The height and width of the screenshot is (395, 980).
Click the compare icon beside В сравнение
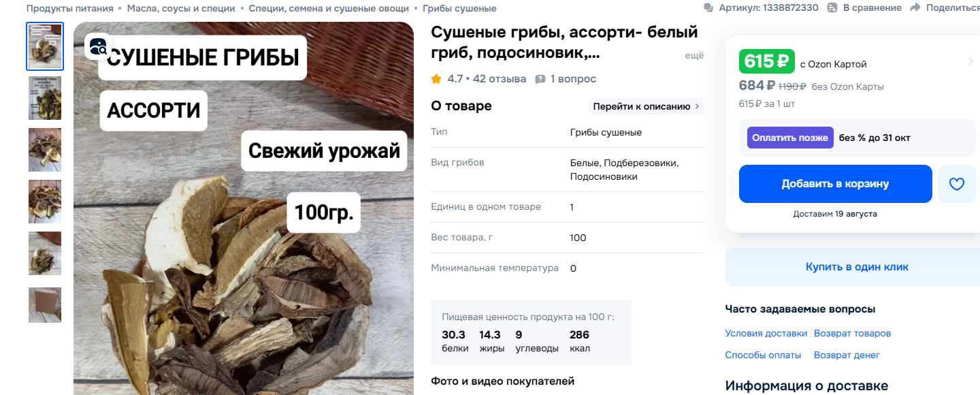[832, 8]
